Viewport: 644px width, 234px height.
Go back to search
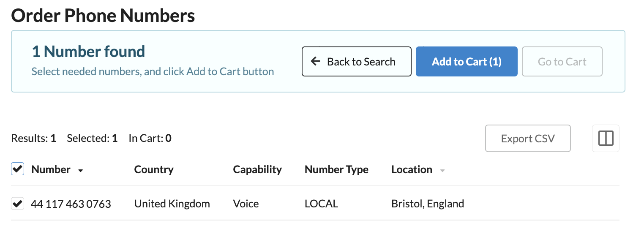click(356, 62)
